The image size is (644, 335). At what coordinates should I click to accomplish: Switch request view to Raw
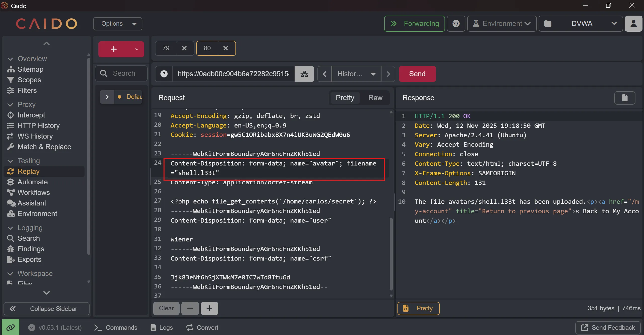[375, 98]
